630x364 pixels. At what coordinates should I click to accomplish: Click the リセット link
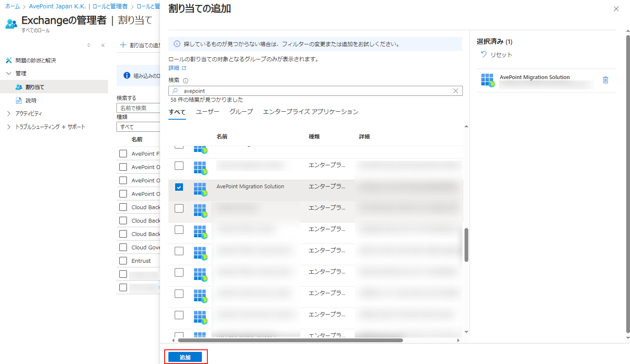501,55
